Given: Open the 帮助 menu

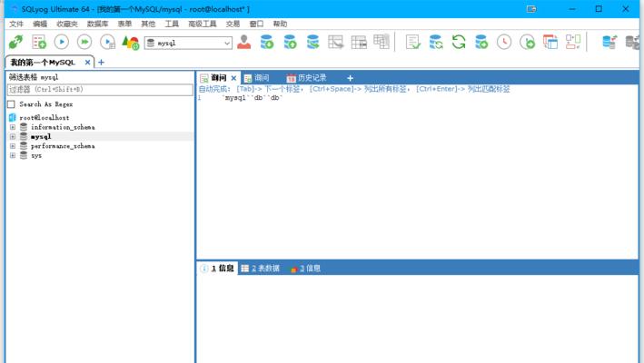Looking at the screenshot, I should click(x=280, y=24).
